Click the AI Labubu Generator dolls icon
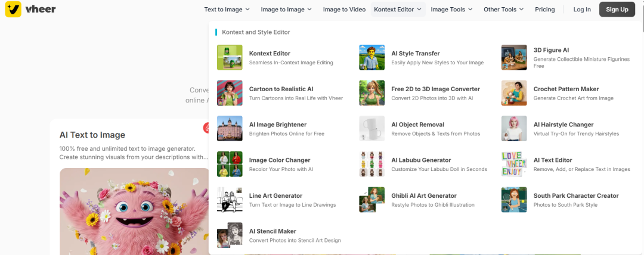644x255 pixels. pos(371,164)
